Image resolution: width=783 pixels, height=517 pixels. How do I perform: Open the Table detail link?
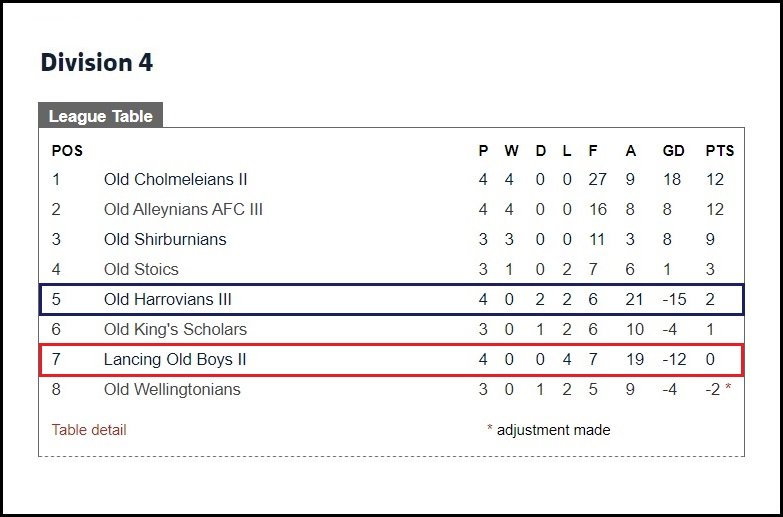point(89,430)
